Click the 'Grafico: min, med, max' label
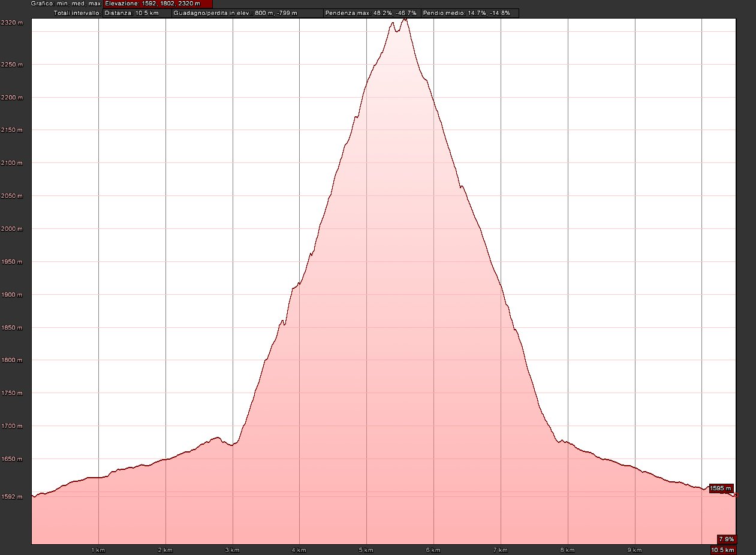This screenshot has width=756, height=555. (x=66, y=4)
